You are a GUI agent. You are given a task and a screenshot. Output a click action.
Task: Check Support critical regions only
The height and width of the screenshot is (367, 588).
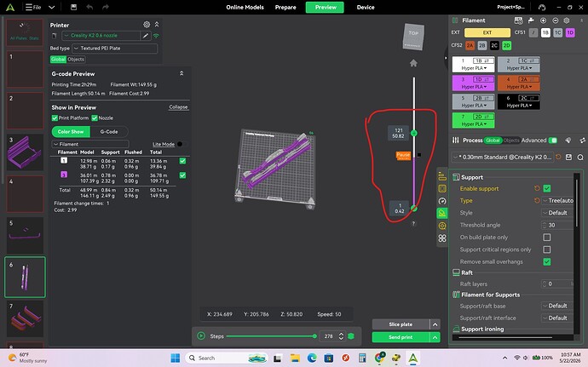pos(547,249)
